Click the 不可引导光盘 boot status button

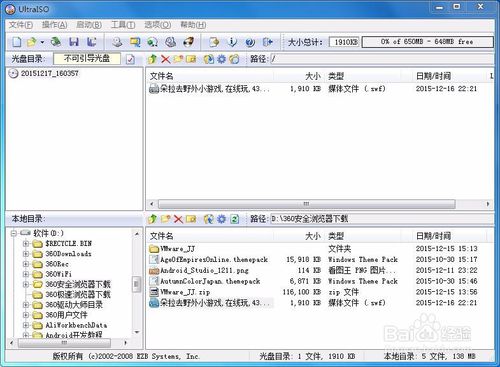tap(87, 59)
